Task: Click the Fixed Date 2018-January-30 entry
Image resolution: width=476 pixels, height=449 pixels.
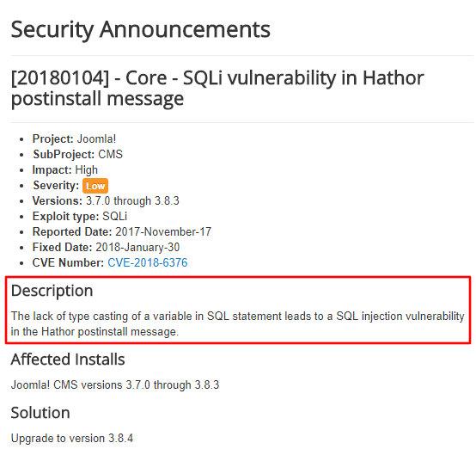Action: coord(106,248)
